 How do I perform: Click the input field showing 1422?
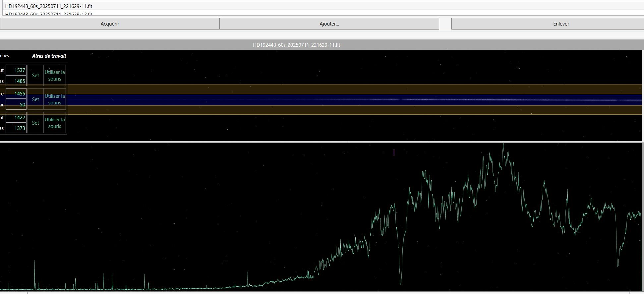tap(16, 117)
